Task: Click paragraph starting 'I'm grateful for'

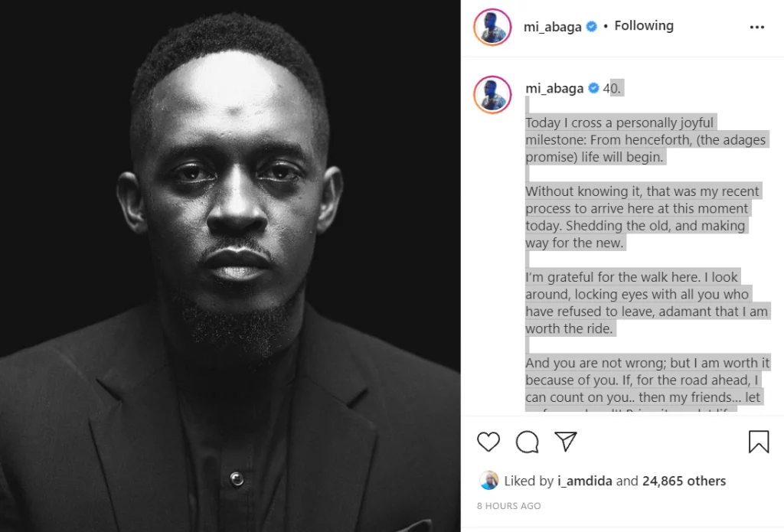Action: pos(646,302)
